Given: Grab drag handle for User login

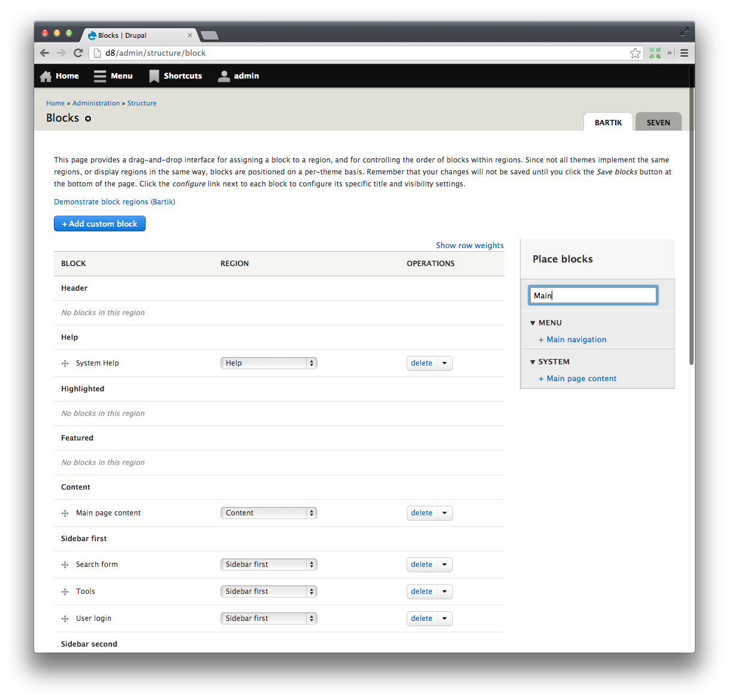Looking at the screenshot, I should point(65,618).
